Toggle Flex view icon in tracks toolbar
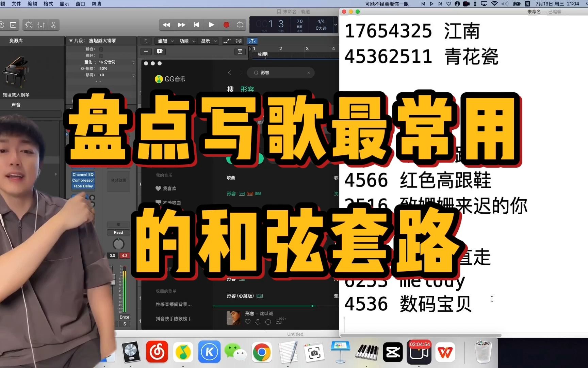Image resolution: width=588 pixels, height=368 pixels. (239, 41)
